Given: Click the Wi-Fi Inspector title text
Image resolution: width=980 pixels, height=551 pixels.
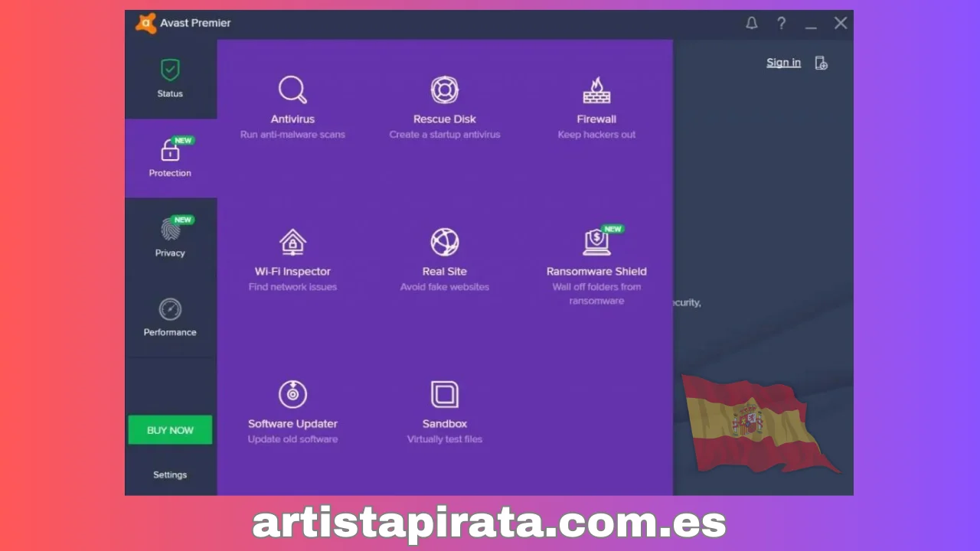Looking at the screenshot, I should click(x=292, y=271).
